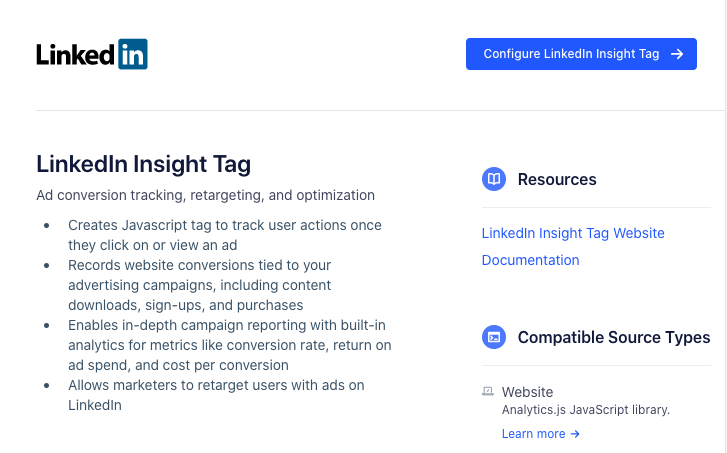The image size is (727, 453).
Task: Click the Resources section heading
Action: [557, 180]
